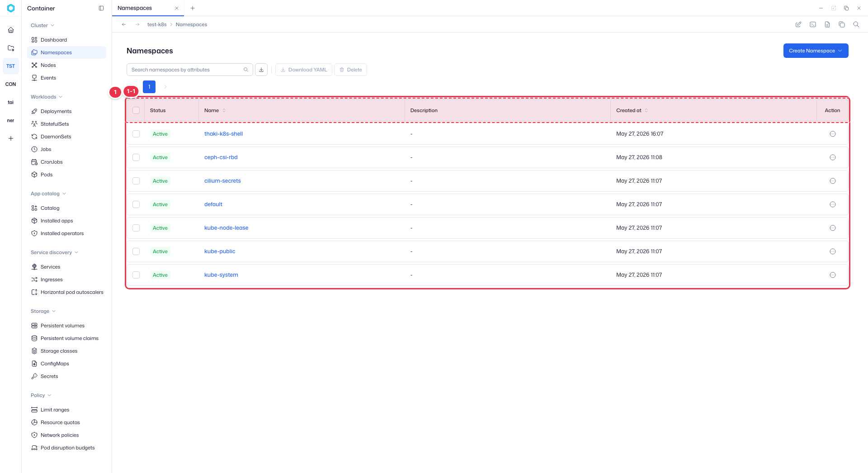Check the kube-public row checkbox

click(136, 251)
